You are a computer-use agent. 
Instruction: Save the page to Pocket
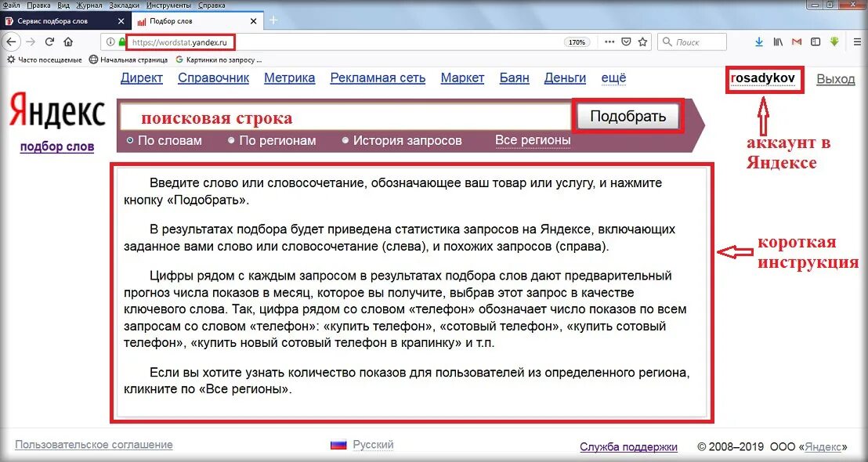[625, 42]
